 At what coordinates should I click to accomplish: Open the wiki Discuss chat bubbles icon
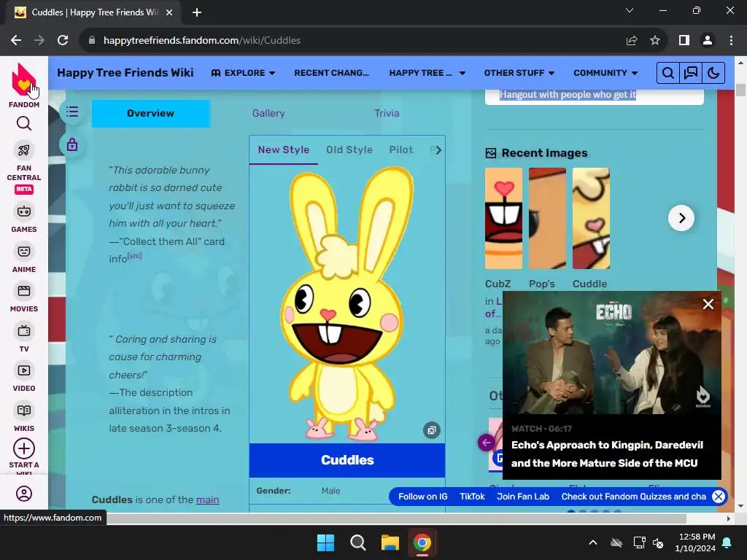(x=691, y=73)
